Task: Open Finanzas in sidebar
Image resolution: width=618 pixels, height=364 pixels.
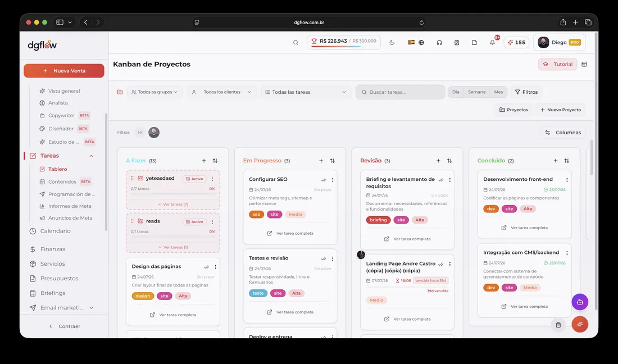Action: (x=48, y=249)
